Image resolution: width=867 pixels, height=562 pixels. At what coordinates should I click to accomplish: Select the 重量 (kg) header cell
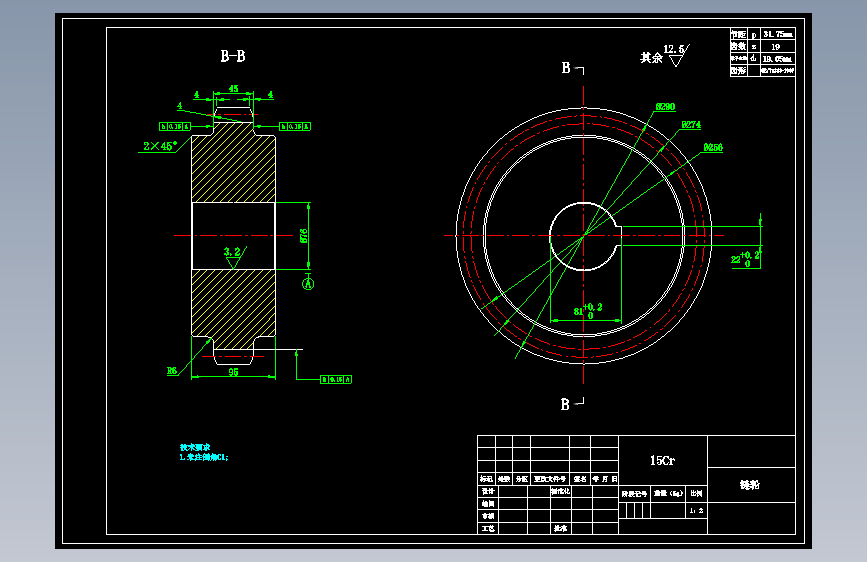(x=668, y=493)
